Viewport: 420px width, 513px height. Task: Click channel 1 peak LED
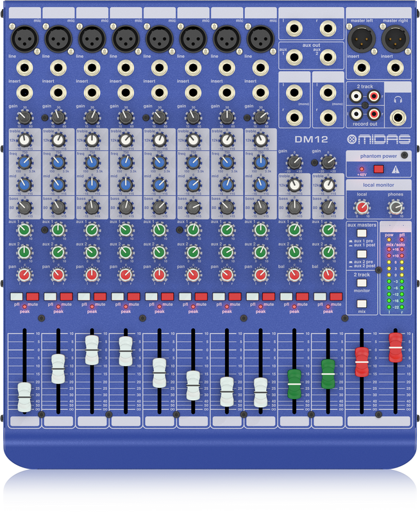click(24, 307)
